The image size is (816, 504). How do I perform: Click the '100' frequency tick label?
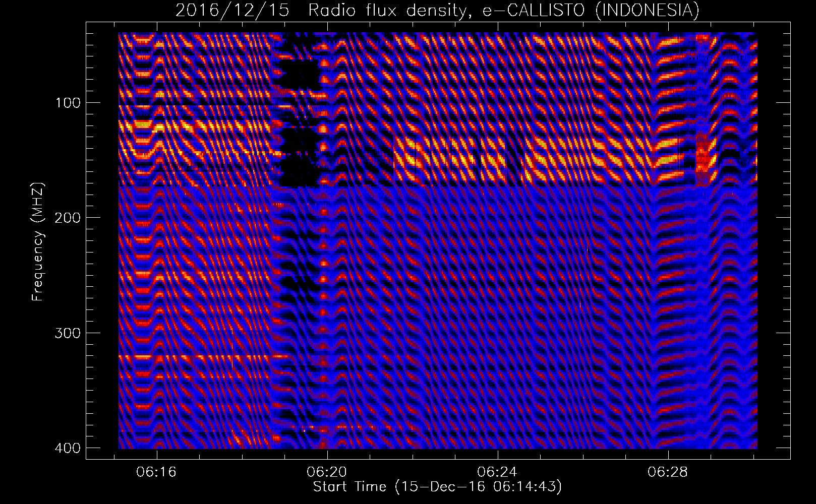[x=67, y=103]
